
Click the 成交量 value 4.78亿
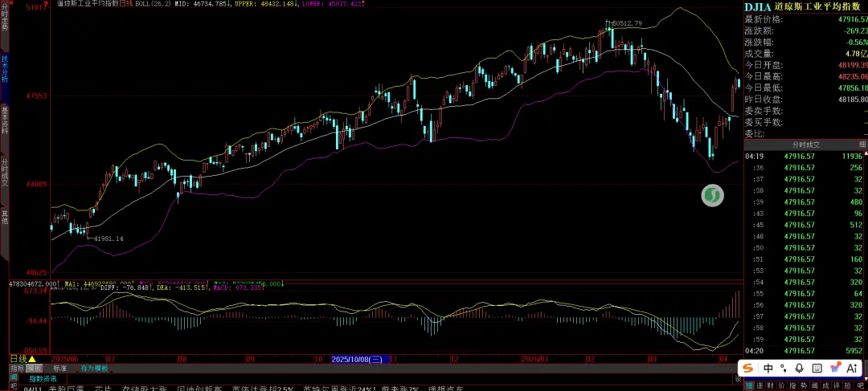[x=857, y=54]
